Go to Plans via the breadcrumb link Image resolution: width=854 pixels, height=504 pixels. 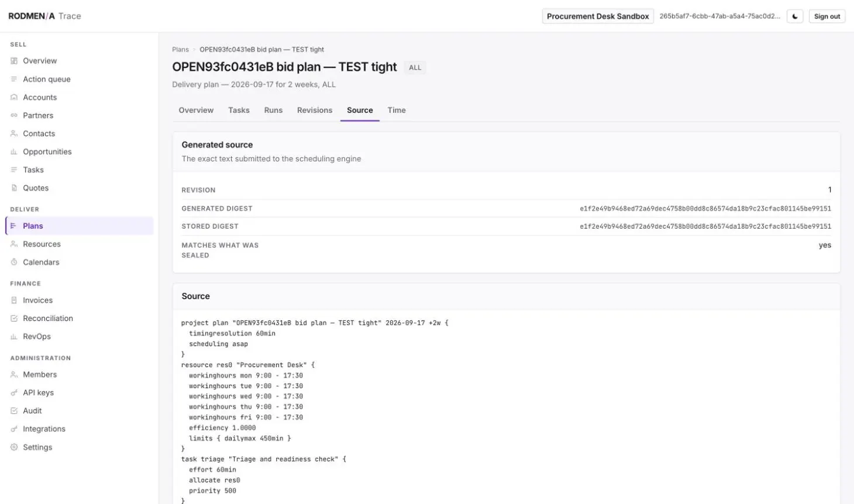[180, 50]
